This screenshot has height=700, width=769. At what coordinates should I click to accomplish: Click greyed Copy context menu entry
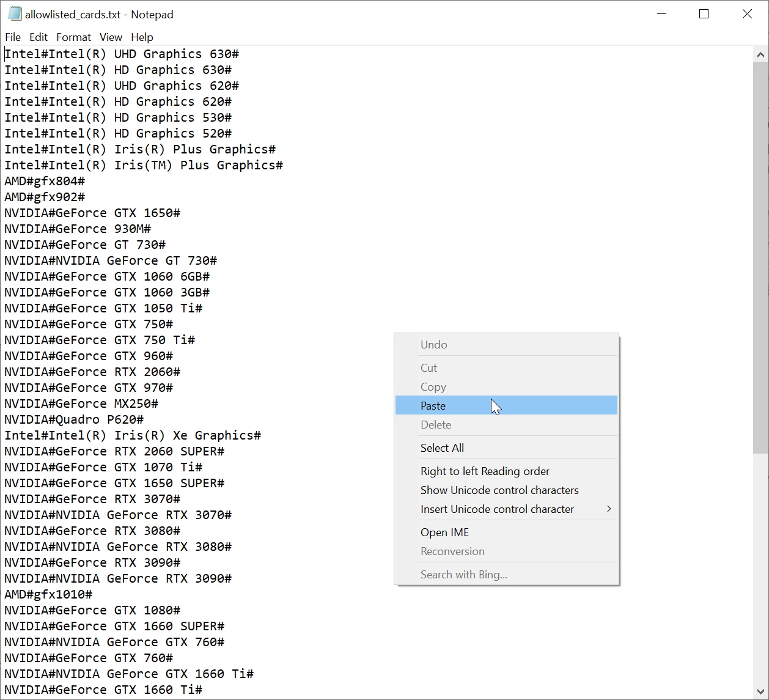(506, 386)
